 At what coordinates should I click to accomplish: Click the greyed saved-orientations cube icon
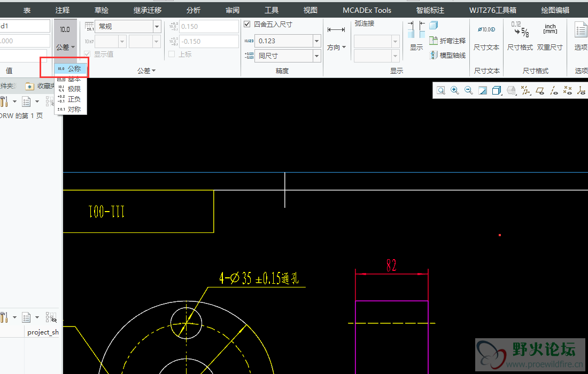point(510,90)
